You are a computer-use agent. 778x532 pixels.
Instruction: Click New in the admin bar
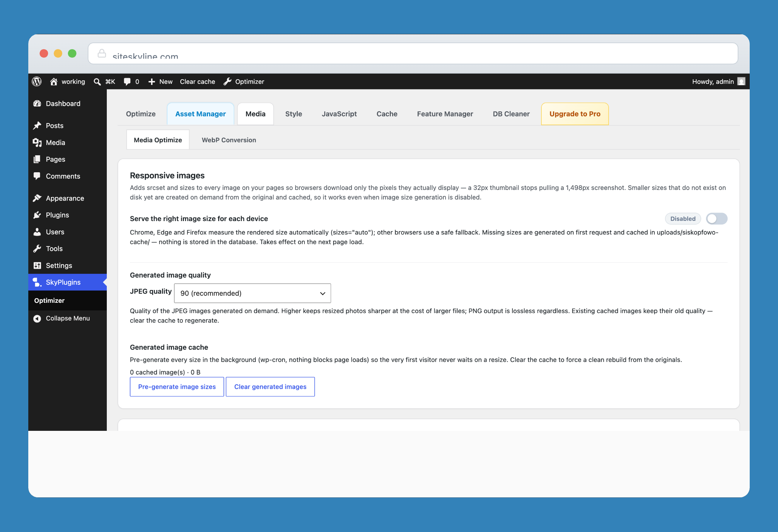[166, 82]
